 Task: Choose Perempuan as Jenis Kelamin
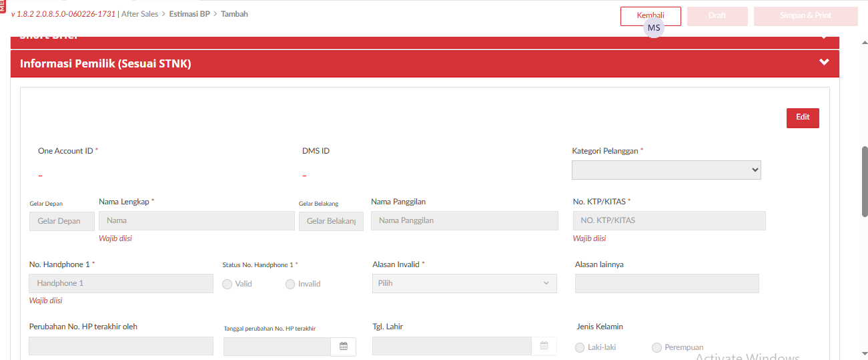pos(657,347)
